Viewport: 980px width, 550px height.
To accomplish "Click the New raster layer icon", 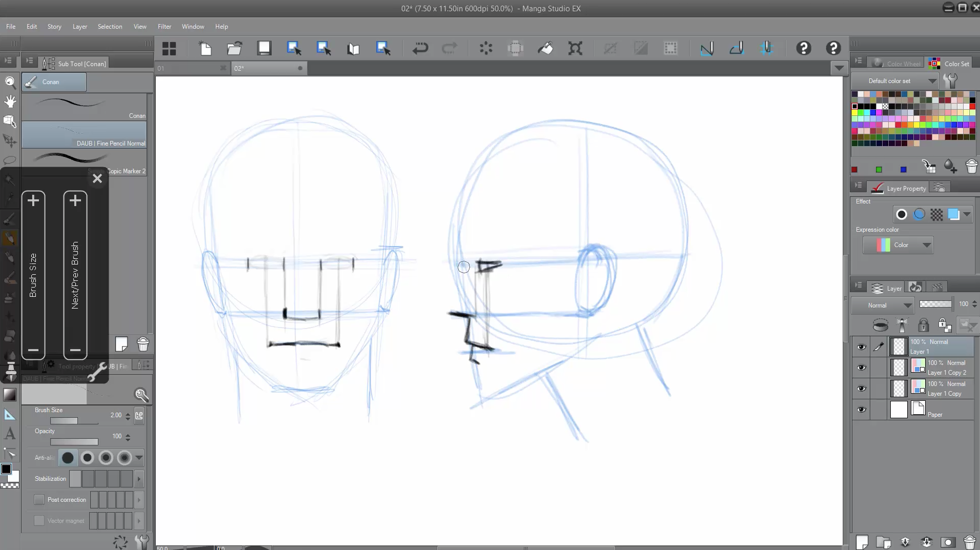I will (x=862, y=542).
